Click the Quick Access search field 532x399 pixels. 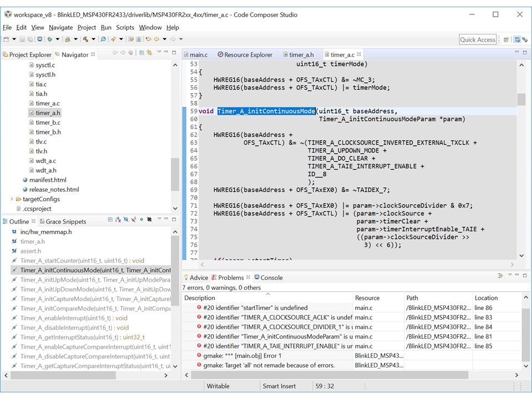(478, 39)
